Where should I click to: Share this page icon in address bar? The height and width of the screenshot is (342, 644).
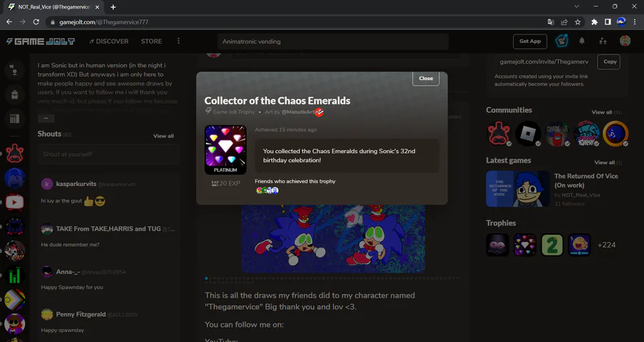tap(565, 21)
